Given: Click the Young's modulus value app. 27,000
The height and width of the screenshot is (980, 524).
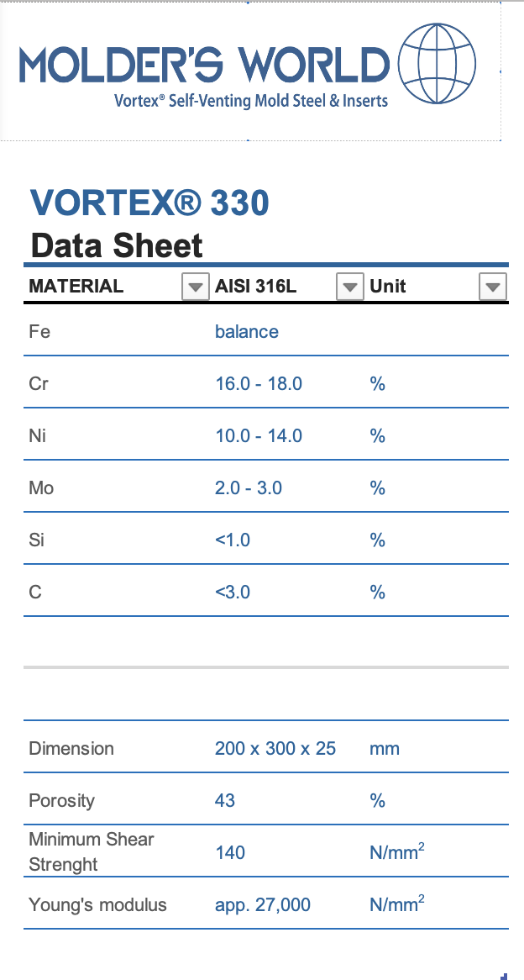Looking at the screenshot, I should click(262, 905).
